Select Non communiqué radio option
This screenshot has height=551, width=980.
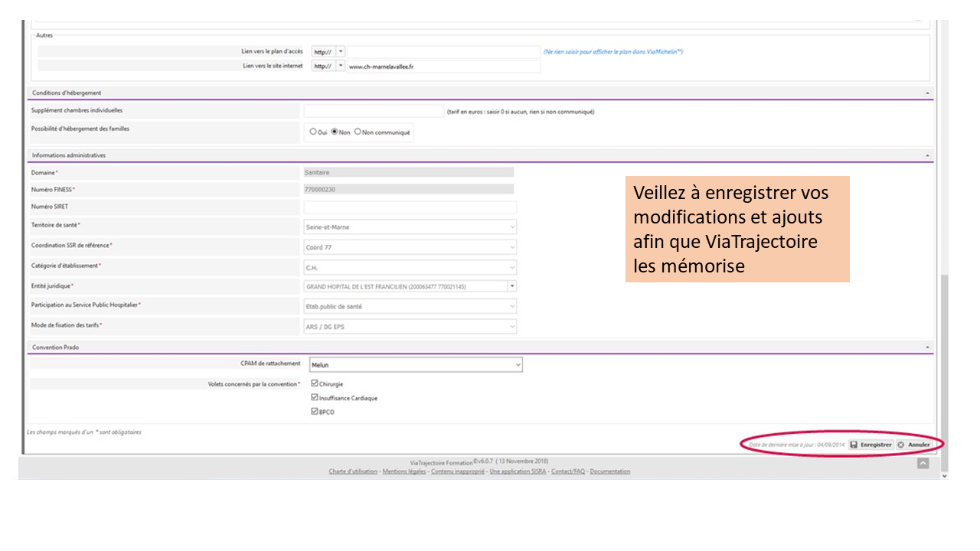click(x=358, y=132)
